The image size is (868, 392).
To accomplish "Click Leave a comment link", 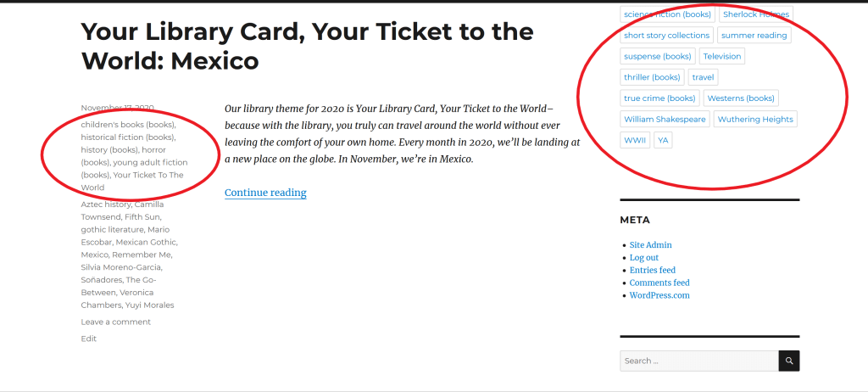I will coord(115,322).
